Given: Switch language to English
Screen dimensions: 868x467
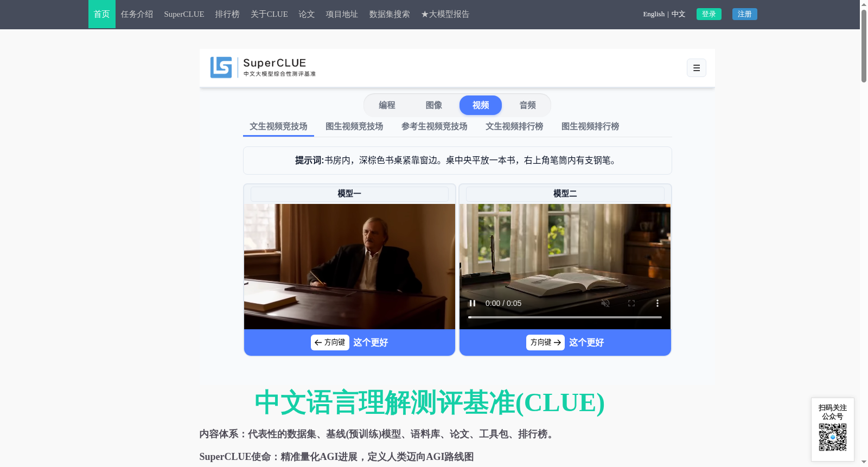Looking at the screenshot, I should pos(654,14).
